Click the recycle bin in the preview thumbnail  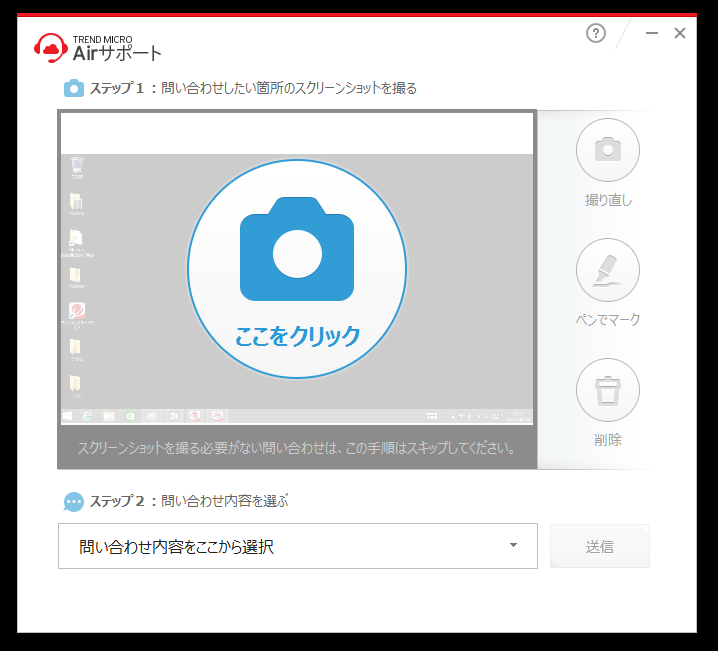click(x=77, y=168)
